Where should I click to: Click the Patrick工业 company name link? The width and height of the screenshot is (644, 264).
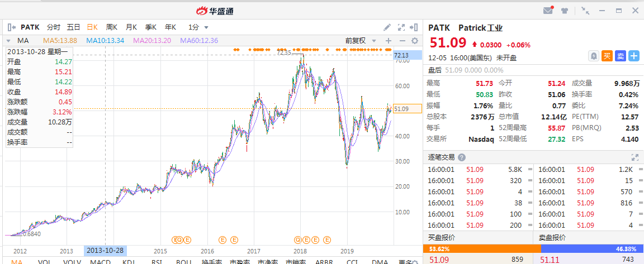tap(481, 28)
